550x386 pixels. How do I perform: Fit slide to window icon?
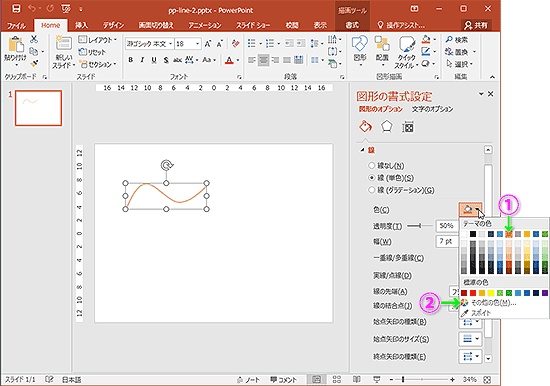pyautogui.click(x=487, y=380)
